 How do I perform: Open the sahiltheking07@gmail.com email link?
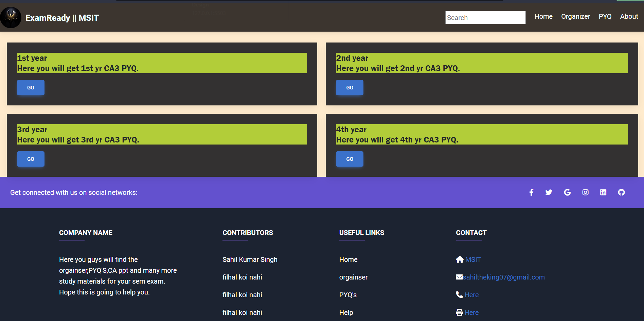[504, 277]
